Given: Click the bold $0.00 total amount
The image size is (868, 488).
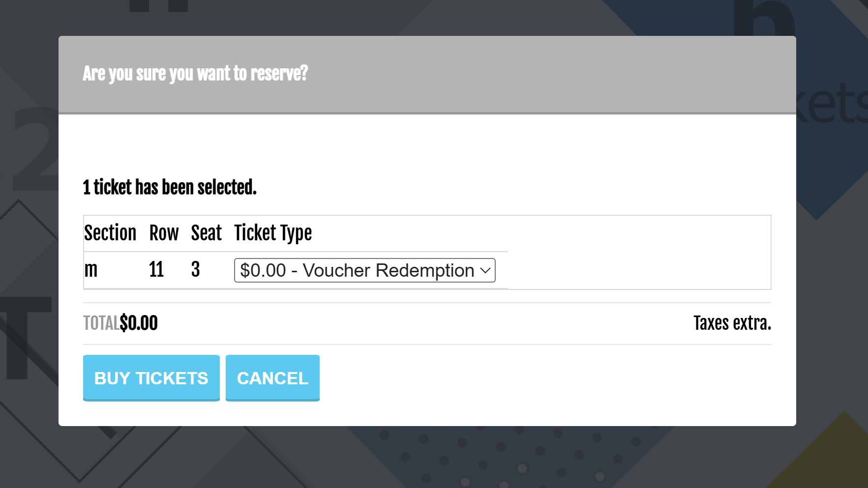Looking at the screenshot, I should (139, 323).
